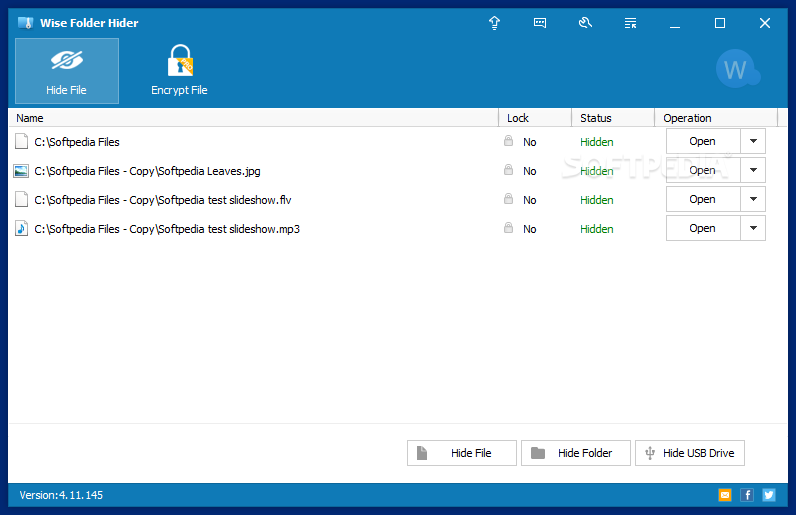Click the email icon in status bar
The width and height of the screenshot is (796, 515).
pos(725,495)
